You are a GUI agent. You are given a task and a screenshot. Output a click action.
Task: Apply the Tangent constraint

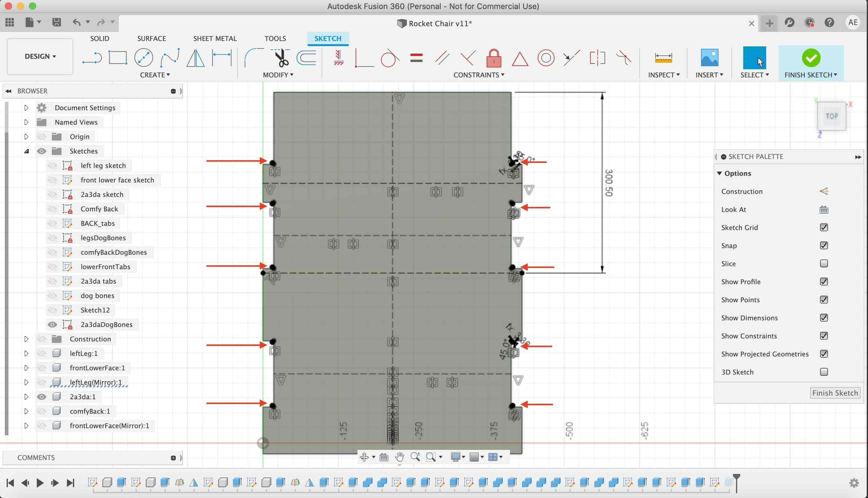pos(390,58)
